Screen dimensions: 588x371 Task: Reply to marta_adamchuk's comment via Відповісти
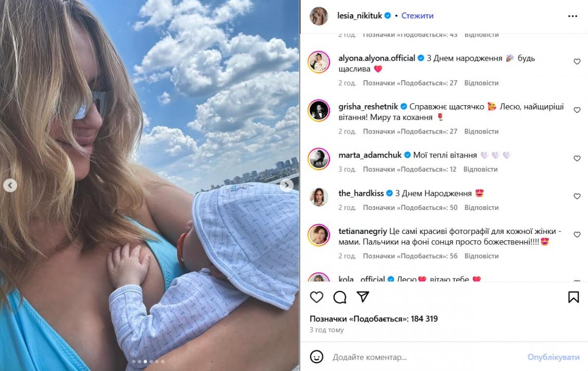pos(480,169)
